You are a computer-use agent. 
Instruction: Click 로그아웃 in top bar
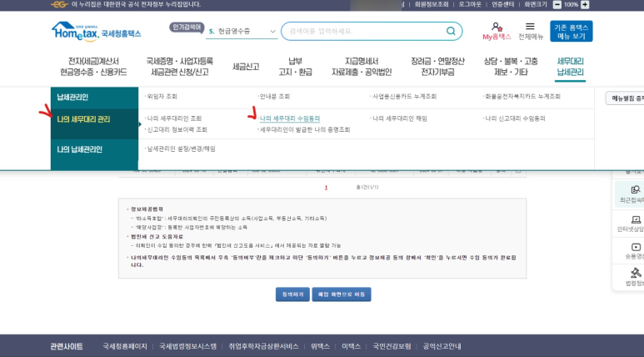(470, 4)
